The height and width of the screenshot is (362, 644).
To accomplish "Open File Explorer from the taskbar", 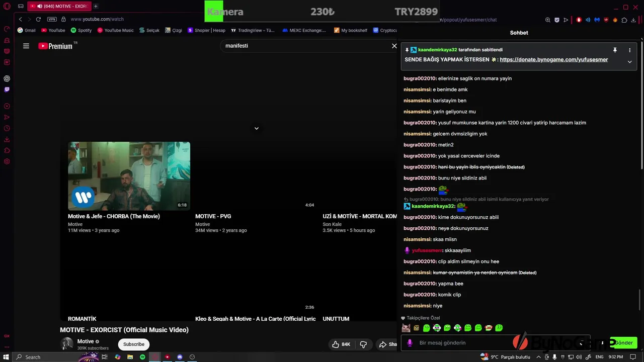I will (130, 357).
